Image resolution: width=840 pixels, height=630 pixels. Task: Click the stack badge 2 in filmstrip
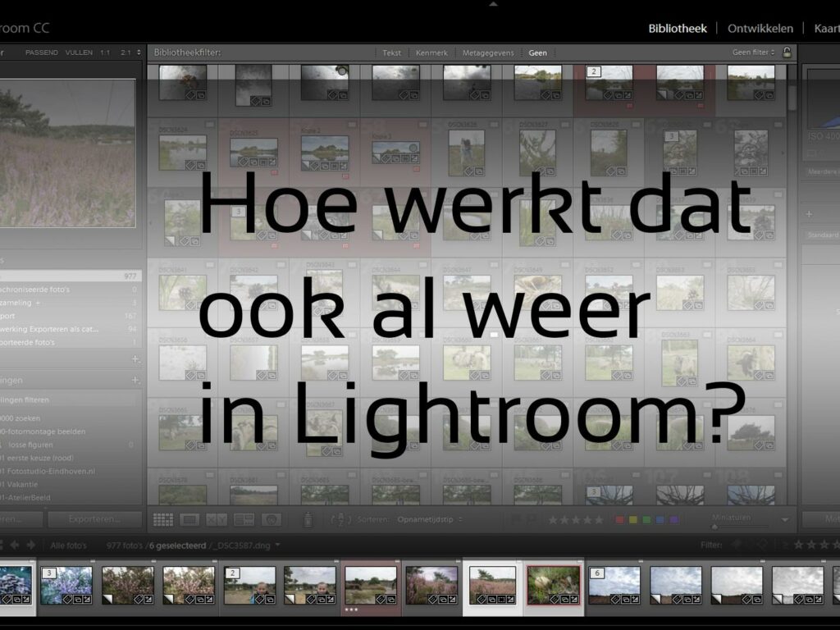pyautogui.click(x=232, y=573)
